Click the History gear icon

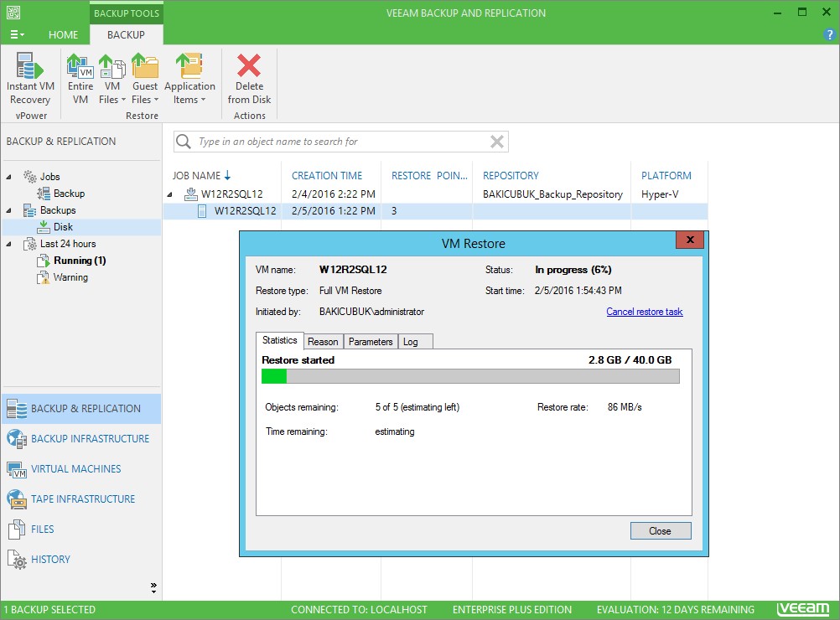point(17,559)
